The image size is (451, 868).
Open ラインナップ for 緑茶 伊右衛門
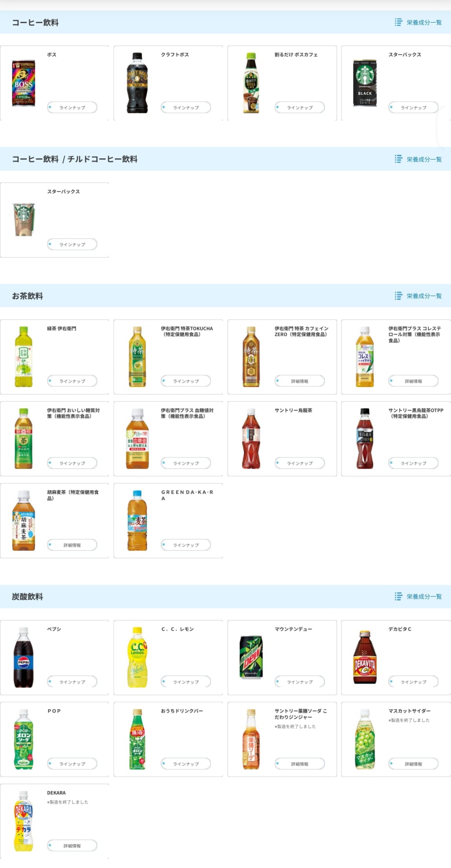tap(72, 381)
